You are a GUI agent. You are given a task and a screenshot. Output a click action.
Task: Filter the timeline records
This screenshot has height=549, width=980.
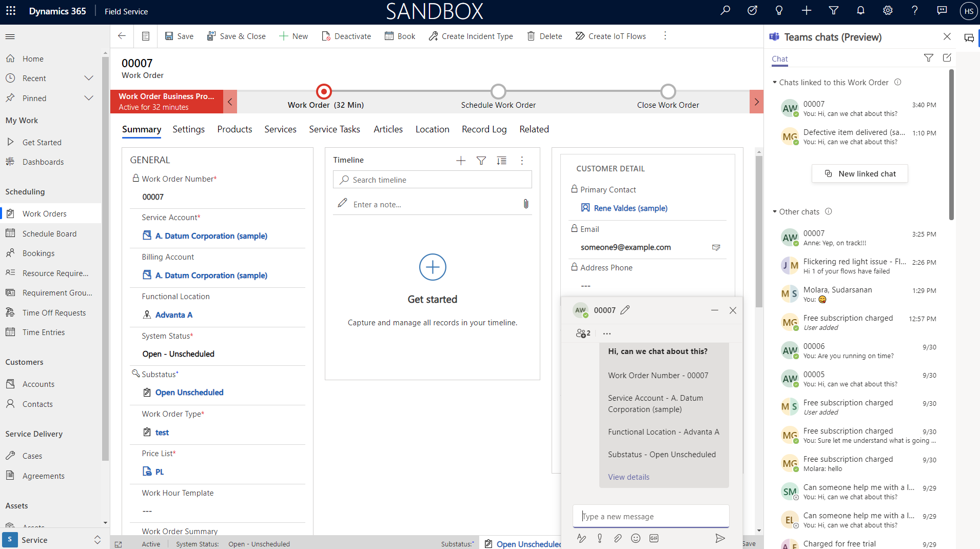click(481, 161)
